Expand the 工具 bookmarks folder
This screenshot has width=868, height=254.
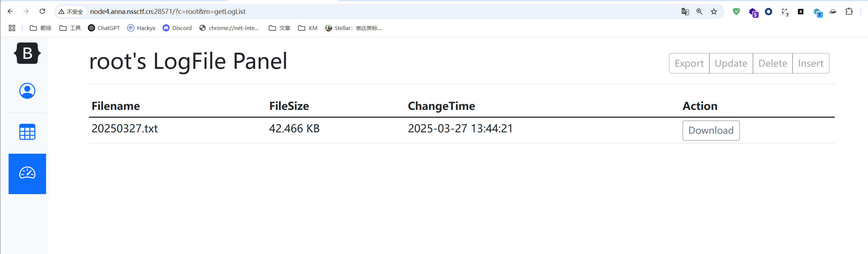(70, 28)
